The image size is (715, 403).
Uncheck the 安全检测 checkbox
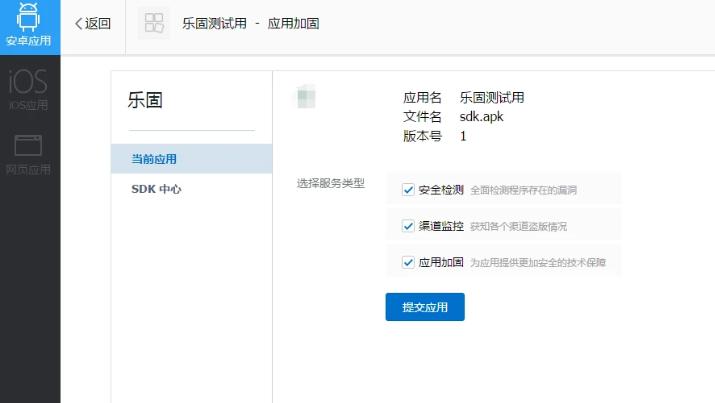[408, 189]
